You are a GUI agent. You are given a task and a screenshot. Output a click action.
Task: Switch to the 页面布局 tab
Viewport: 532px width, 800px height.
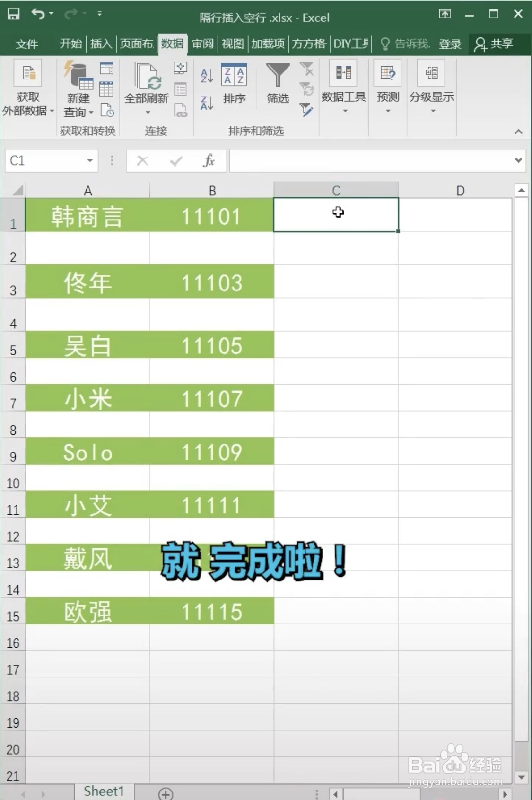tap(136, 44)
